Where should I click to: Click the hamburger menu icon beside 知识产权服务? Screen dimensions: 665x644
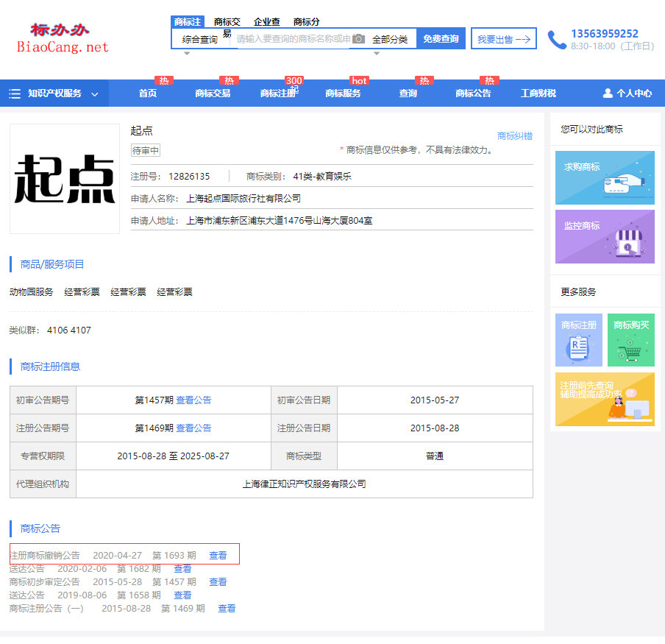(x=15, y=93)
